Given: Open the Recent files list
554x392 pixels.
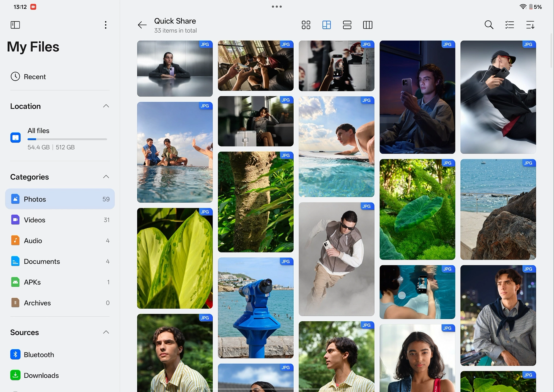Looking at the screenshot, I should [60, 77].
